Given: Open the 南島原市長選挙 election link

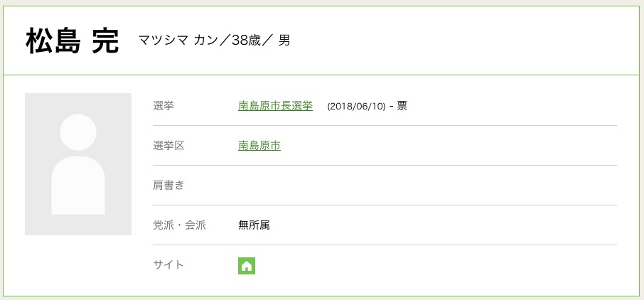Looking at the screenshot, I should 275,106.
